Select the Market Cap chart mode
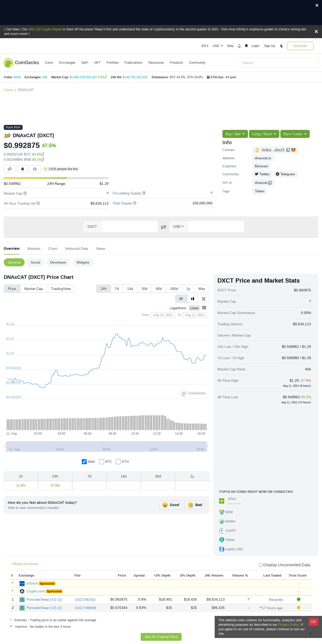 click(34, 289)
